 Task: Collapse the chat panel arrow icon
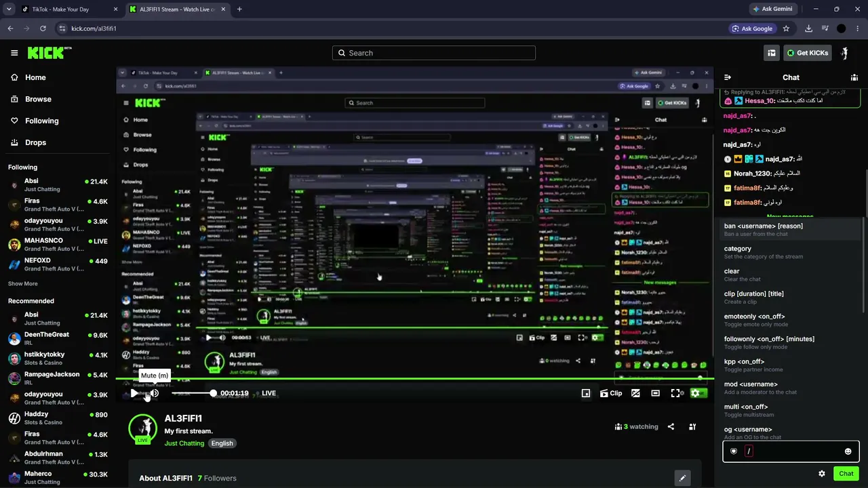(x=728, y=77)
